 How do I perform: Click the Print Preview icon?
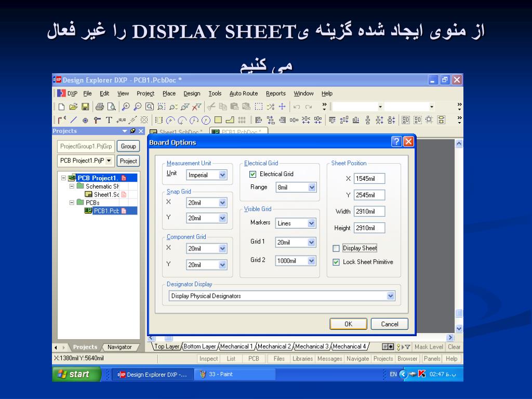[111, 107]
